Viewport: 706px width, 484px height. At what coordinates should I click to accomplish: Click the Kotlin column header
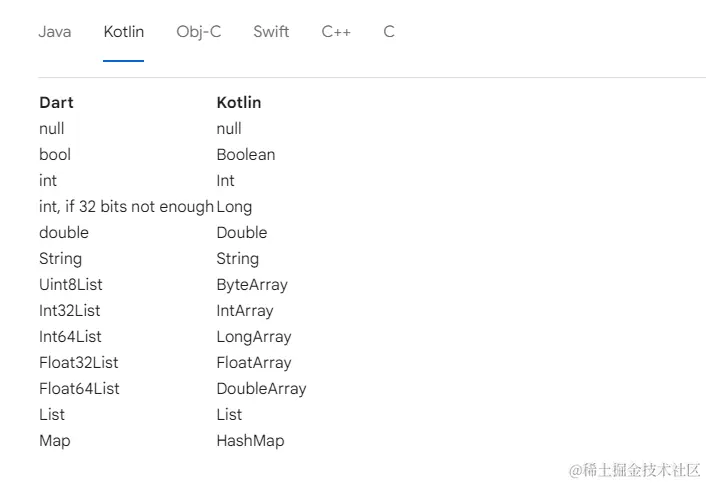point(239,103)
